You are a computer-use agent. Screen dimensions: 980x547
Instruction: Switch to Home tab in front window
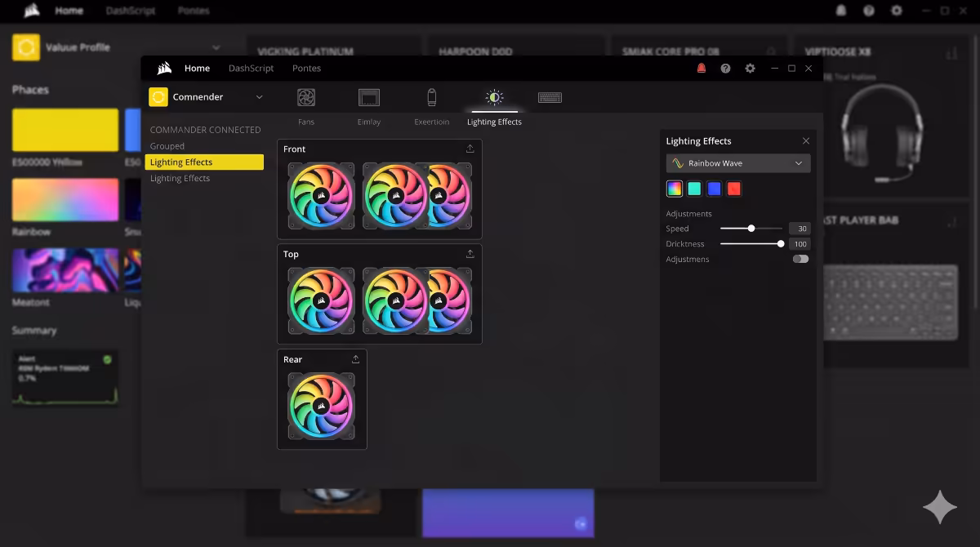[197, 69]
